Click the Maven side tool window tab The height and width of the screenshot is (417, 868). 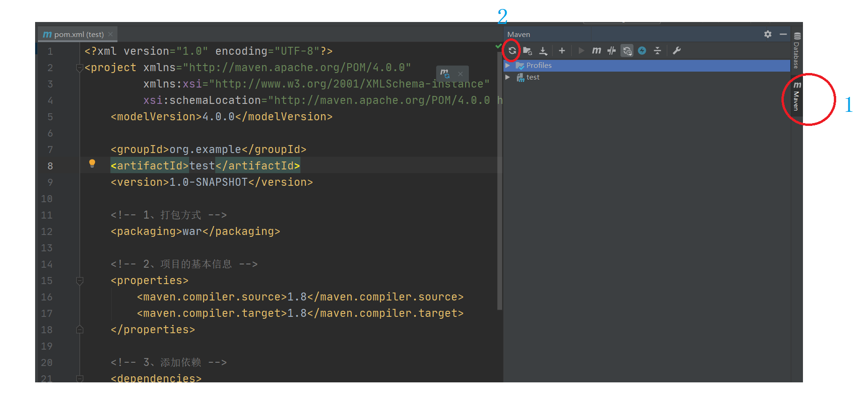(x=797, y=95)
